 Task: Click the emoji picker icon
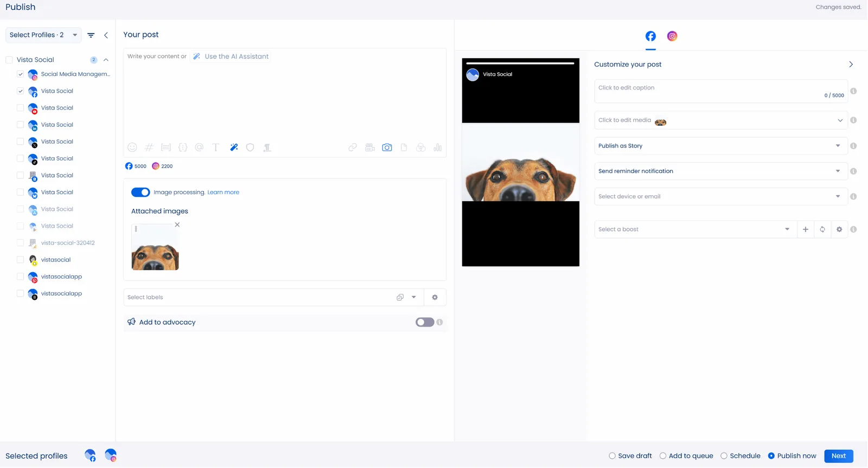pos(132,148)
